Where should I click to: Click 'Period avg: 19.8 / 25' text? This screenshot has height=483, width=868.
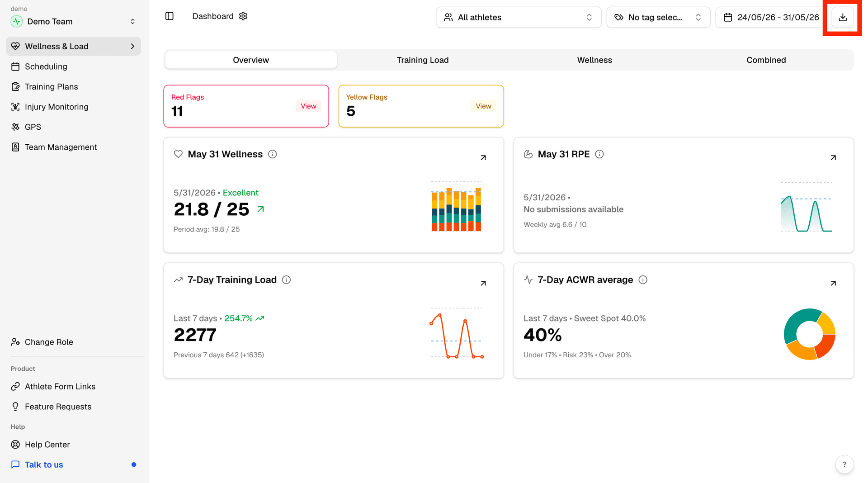207,229
